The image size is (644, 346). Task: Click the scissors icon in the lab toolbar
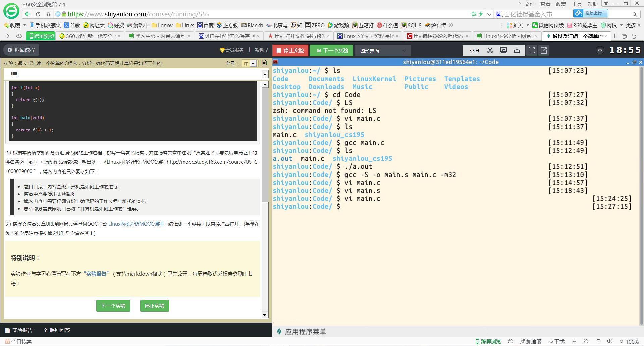pos(490,50)
